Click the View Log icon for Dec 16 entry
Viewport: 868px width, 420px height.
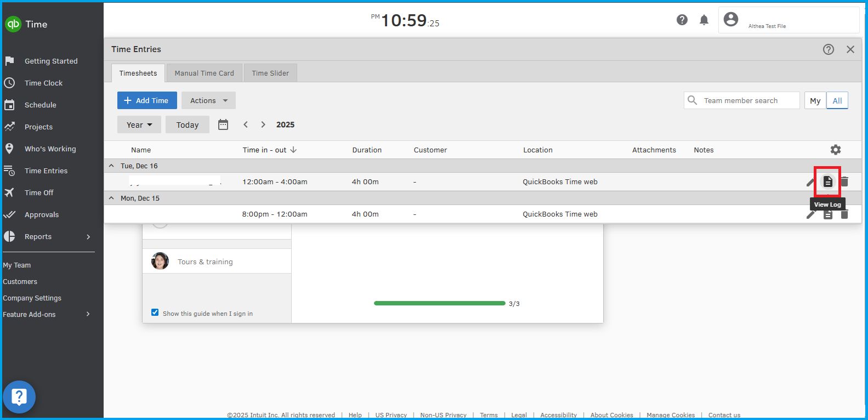pyautogui.click(x=827, y=181)
